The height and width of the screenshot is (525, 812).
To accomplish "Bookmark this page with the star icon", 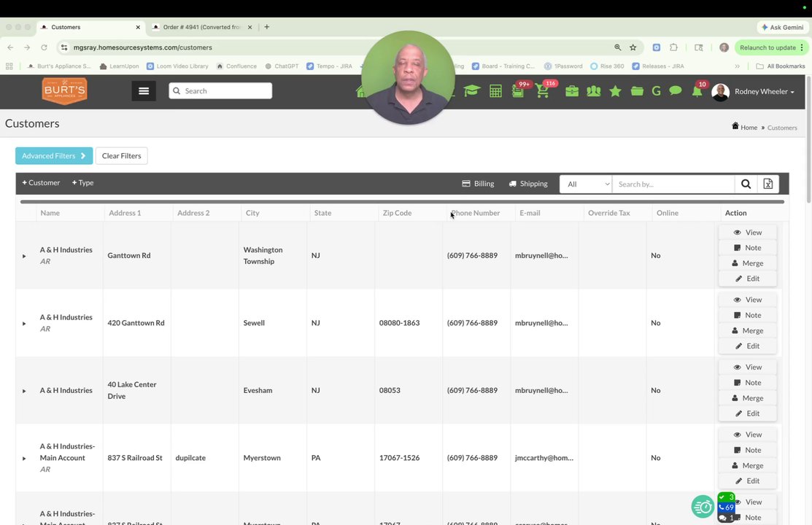I will click(x=633, y=47).
